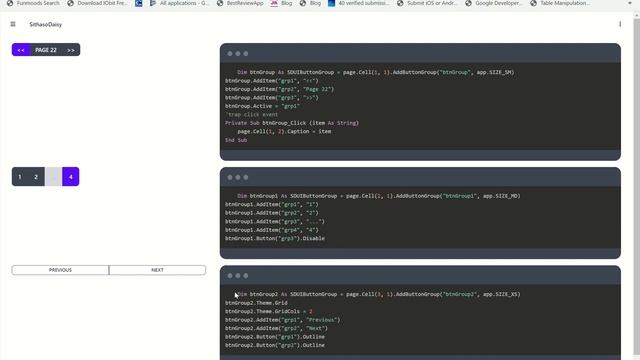Select the active button 4
Screen dimensions: 640x360
click(x=71, y=177)
